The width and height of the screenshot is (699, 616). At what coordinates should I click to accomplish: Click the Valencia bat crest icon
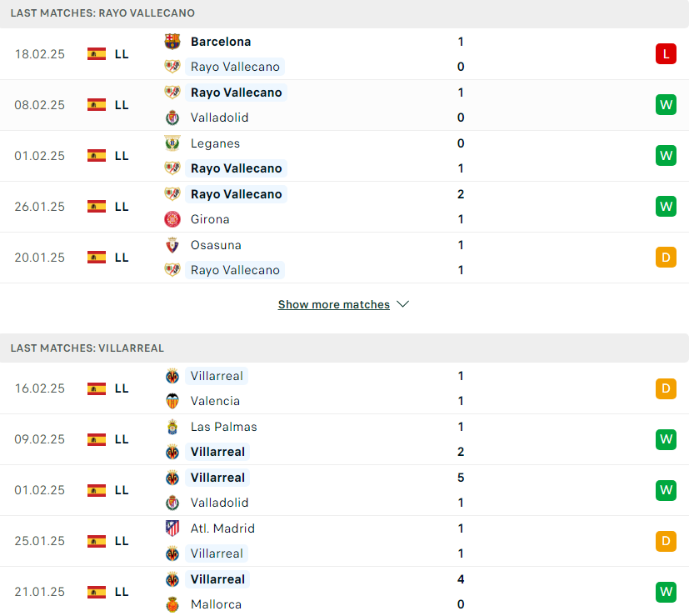tap(172, 401)
